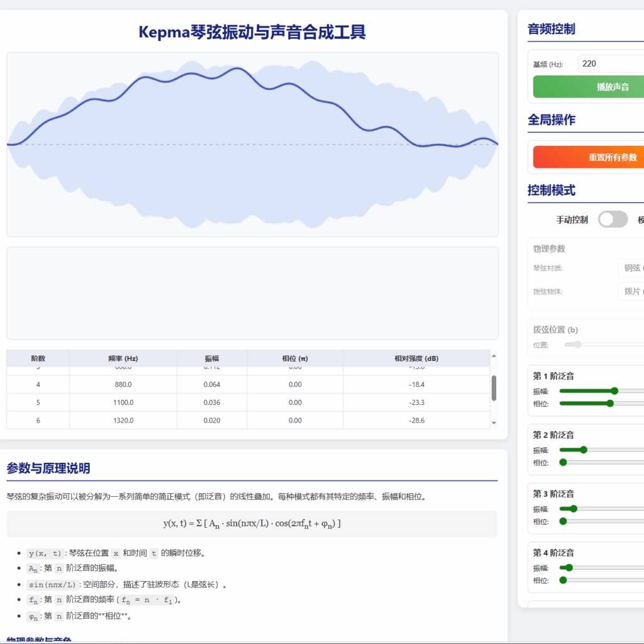The image size is (644, 644).
Task: Click the string vibration waveform canvas
Action: tap(252, 144)
